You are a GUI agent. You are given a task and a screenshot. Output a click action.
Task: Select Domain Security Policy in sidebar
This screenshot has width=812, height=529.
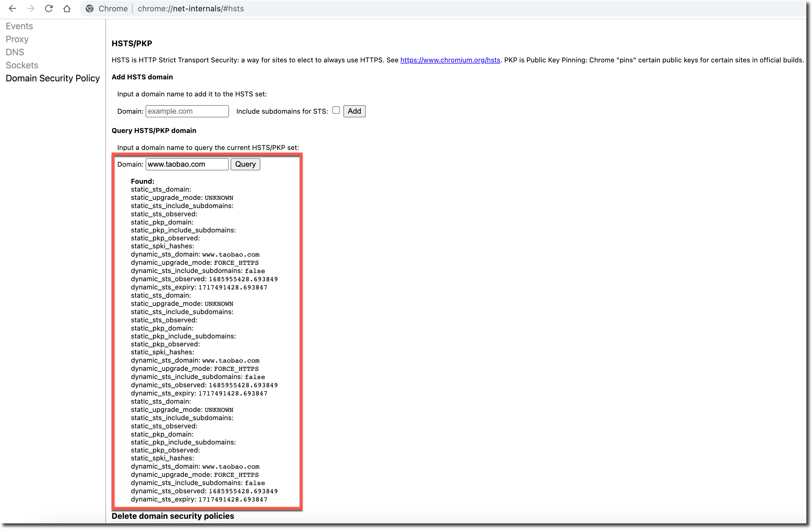pyautogui.click(x=52, y=78)
